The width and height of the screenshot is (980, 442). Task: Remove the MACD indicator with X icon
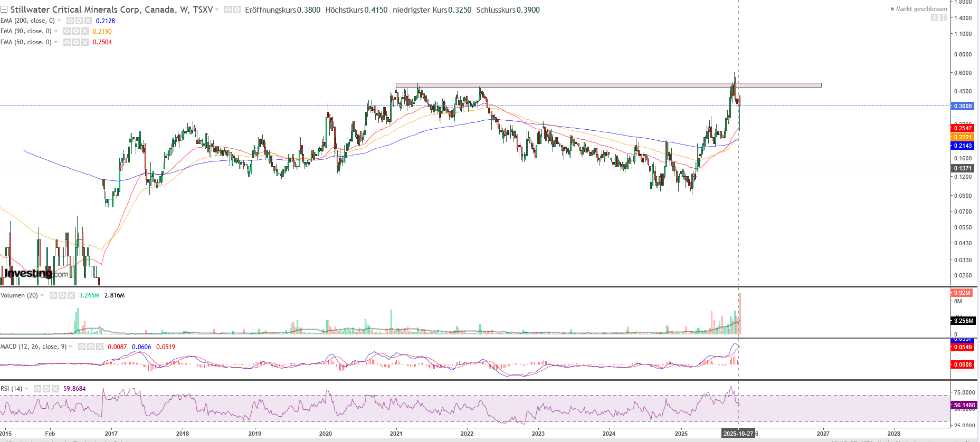point(99,347)
